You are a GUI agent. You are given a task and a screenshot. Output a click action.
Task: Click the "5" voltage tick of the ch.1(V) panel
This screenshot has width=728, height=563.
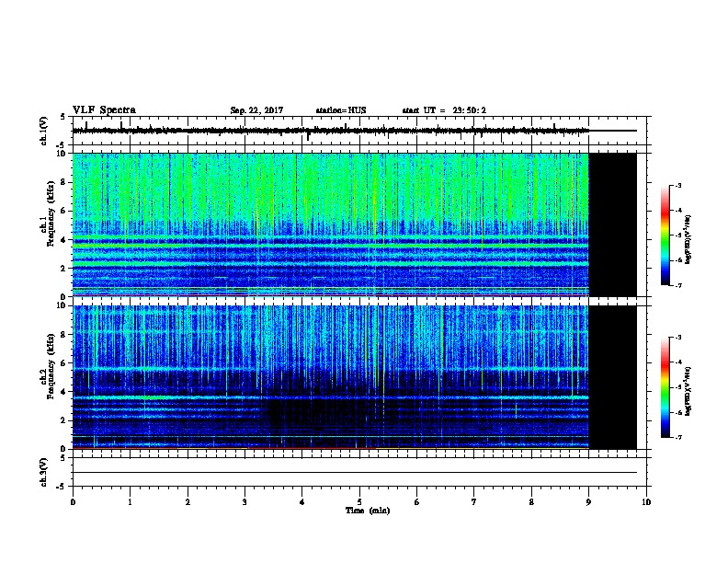point(63,117)
